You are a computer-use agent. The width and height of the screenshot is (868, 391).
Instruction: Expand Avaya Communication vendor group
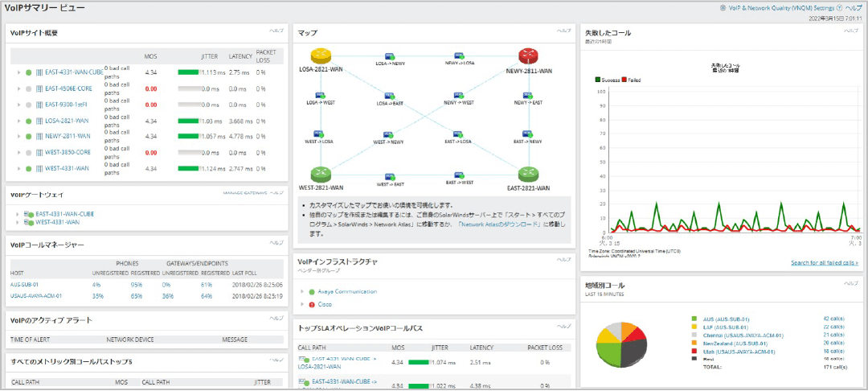coord(302,292)
